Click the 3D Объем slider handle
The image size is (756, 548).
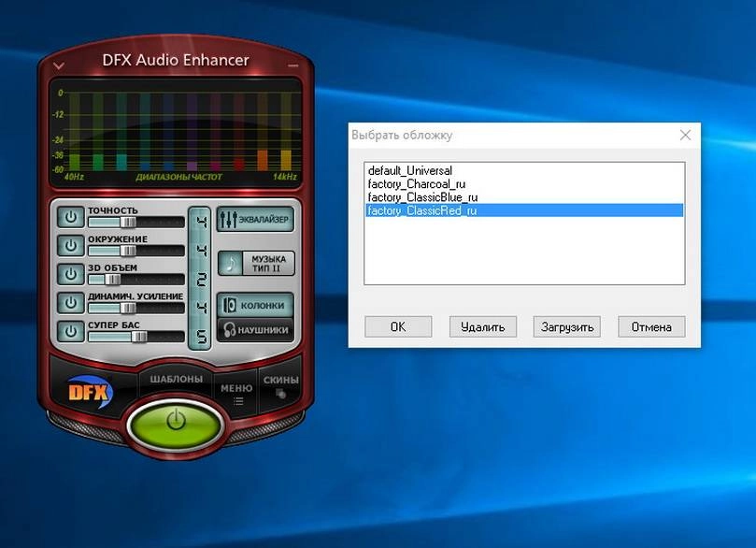click(113, 280)
